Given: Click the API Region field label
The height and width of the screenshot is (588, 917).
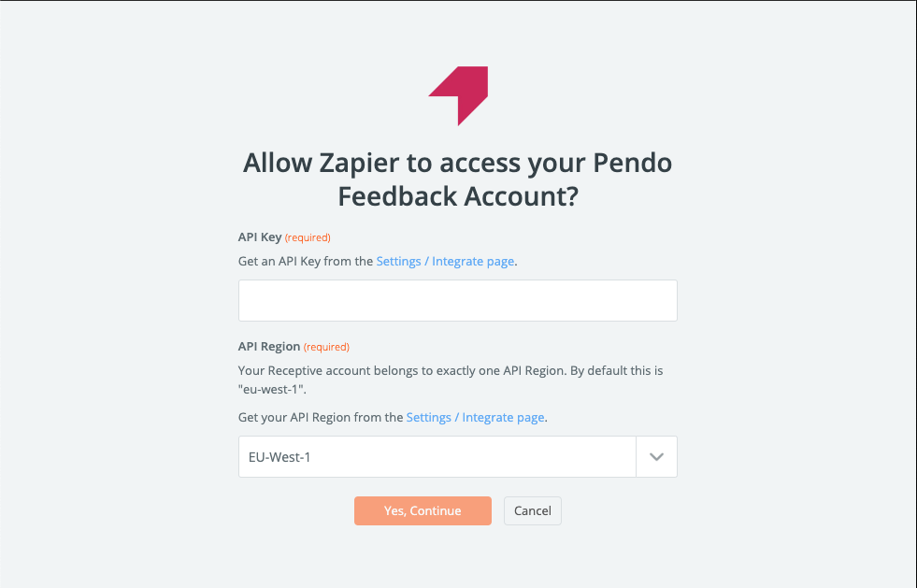Looking at the screenshot, I should 269,347.
